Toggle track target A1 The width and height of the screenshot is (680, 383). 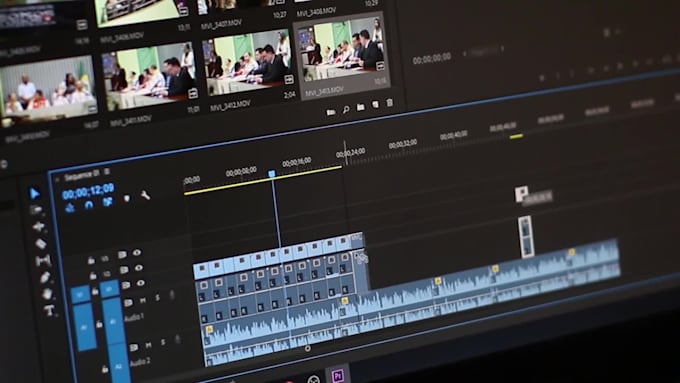(113, 321)
